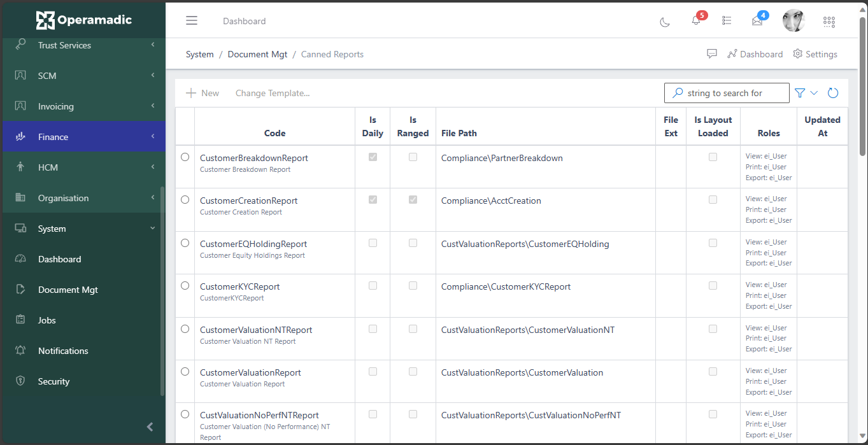Expand SCM menu chevron

153,75
